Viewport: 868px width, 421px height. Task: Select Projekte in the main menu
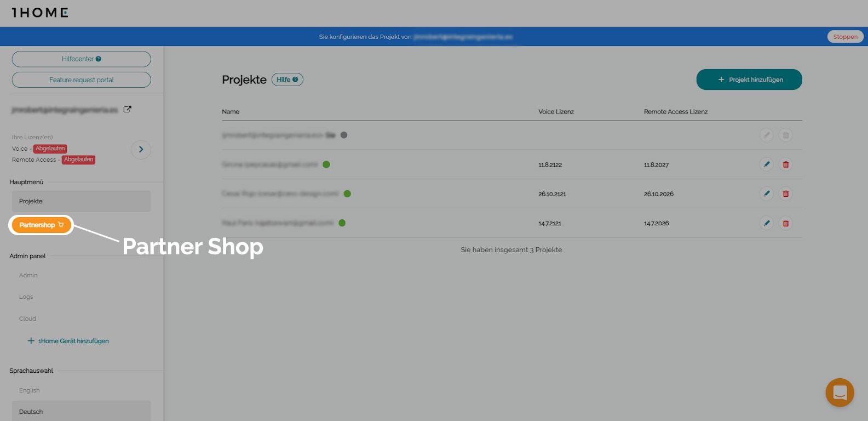(81, 201)
